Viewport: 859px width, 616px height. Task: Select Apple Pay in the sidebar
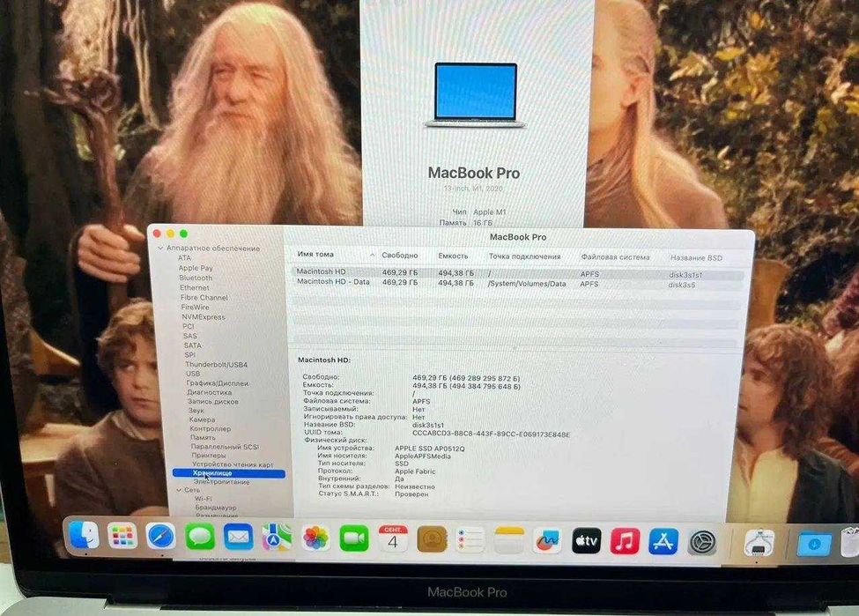click(x=196, y=268)
